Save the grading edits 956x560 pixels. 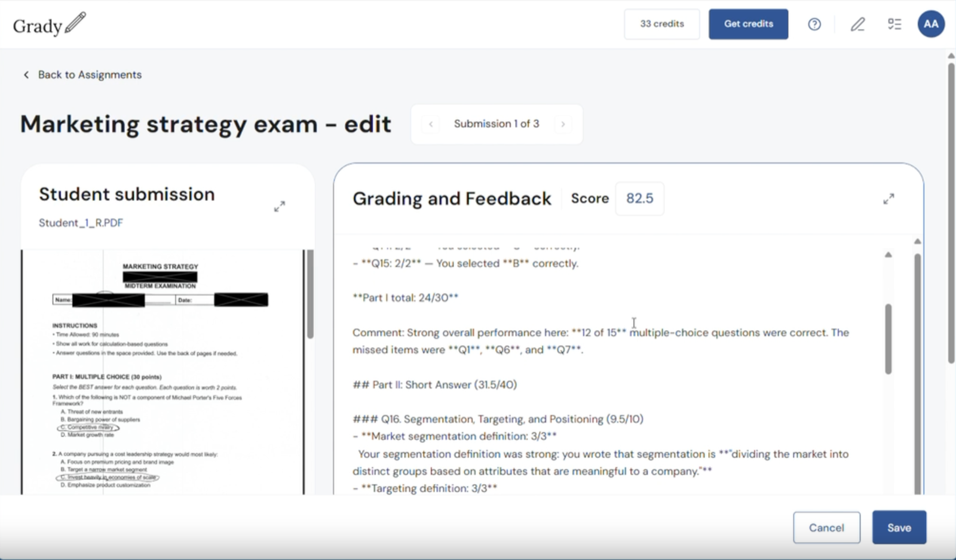(x=899, y=528)
